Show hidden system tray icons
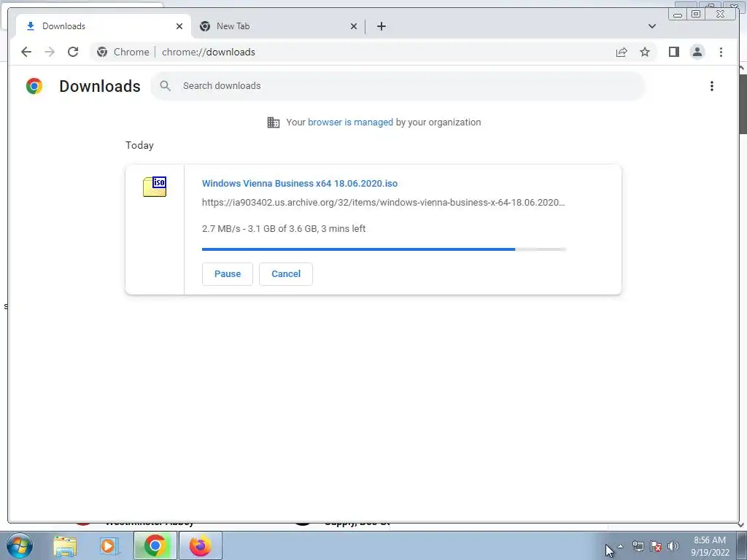This screenshot has height=560, width=747. (x=620, y=546)
